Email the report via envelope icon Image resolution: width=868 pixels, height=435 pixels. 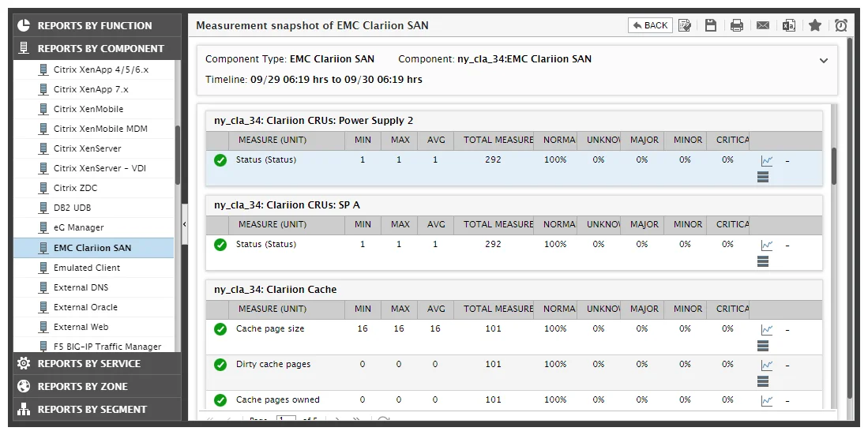763,25
